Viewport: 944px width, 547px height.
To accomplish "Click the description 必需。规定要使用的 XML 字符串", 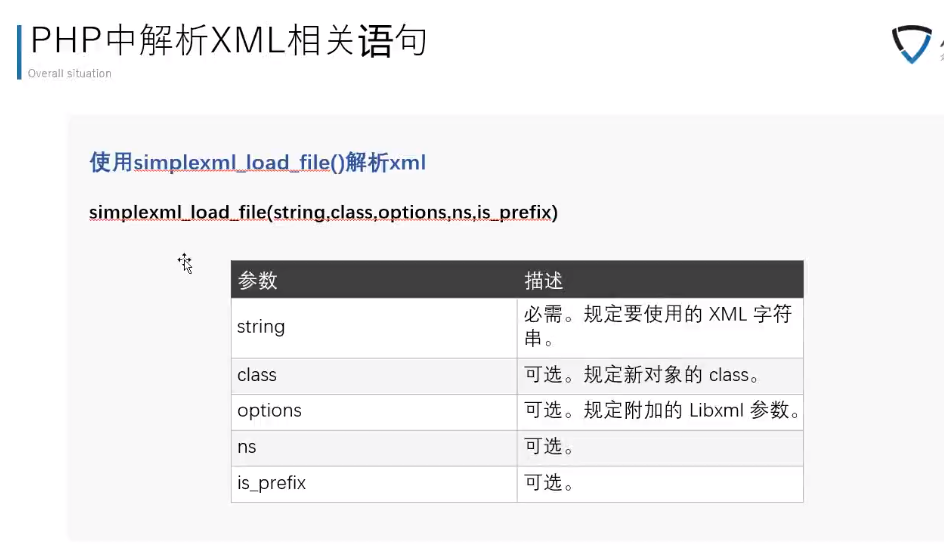I will 657,326.
